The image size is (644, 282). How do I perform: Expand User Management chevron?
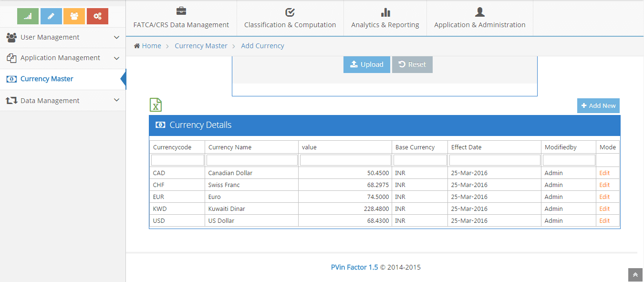tap(117, 37)
